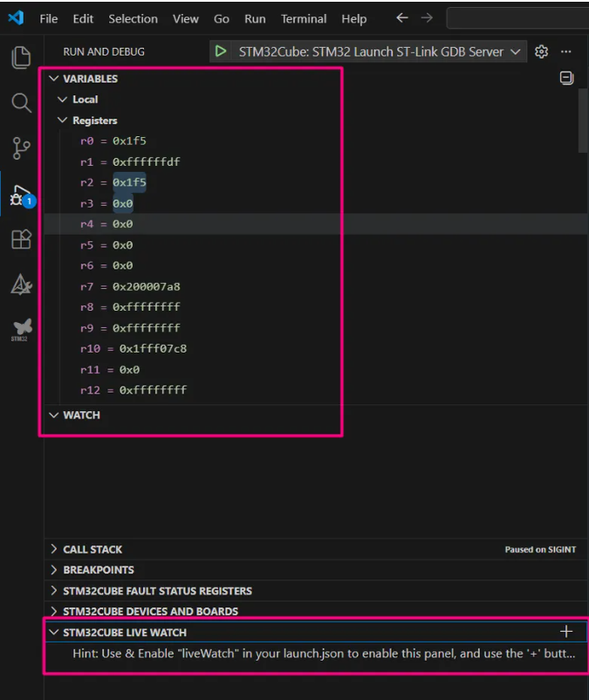This screenshot has height=700, width=589.
Task: Go back using the left arrow button
Action: pos(402,17)
